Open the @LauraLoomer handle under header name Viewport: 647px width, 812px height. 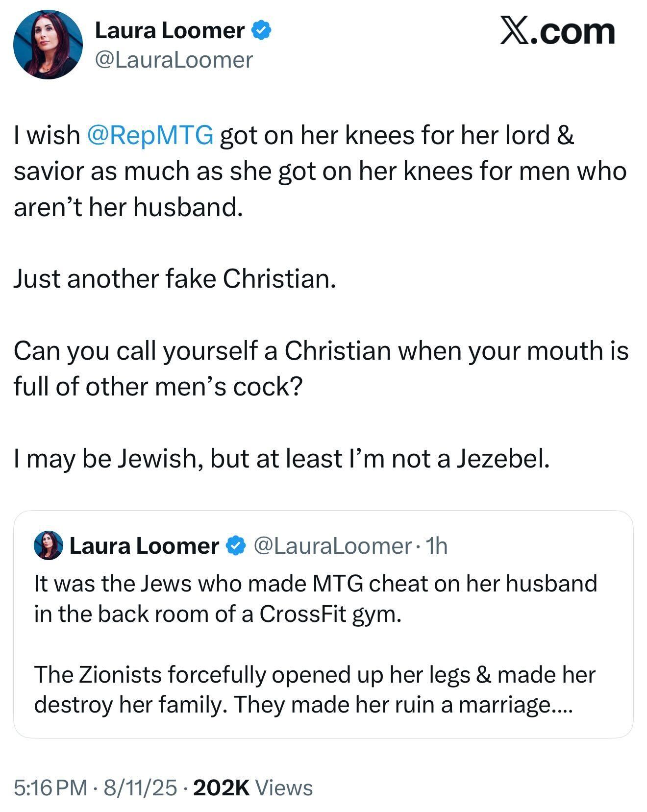174,60
